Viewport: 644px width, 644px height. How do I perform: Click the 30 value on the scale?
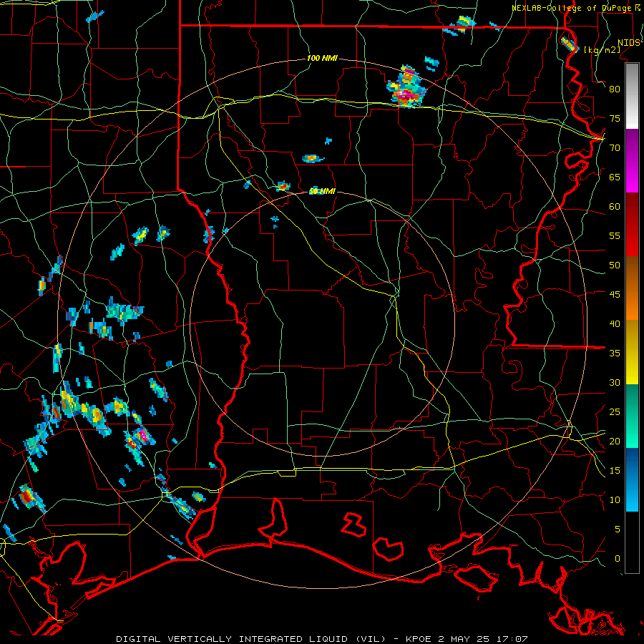[615, 382]
